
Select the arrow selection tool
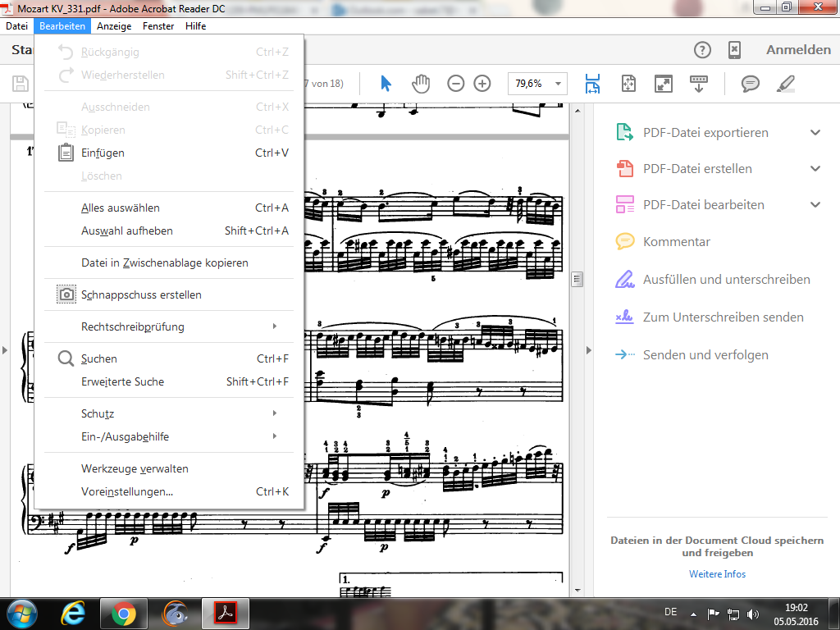click(x=386, y=84)
